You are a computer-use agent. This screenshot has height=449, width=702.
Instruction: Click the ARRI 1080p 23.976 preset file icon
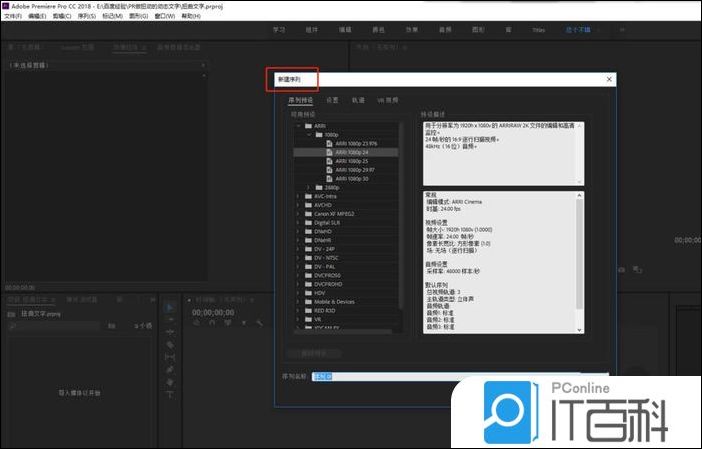click(328, 142)
